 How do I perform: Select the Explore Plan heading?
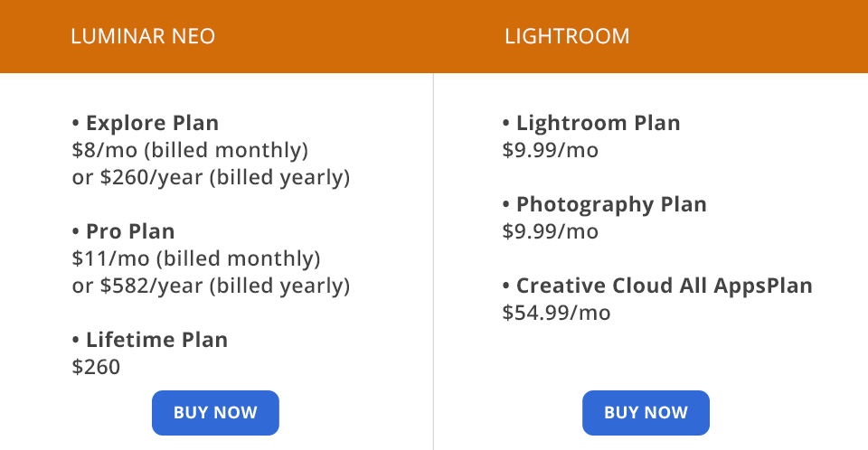pyautogui.click(x=152, y=123)
